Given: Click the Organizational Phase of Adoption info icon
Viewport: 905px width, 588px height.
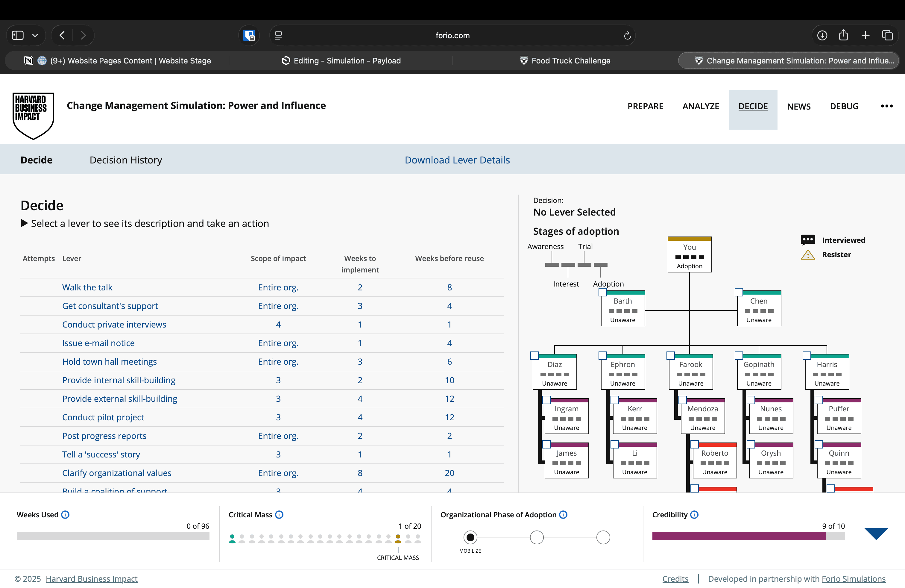Looking at the screenshot, I should (563, 515).
